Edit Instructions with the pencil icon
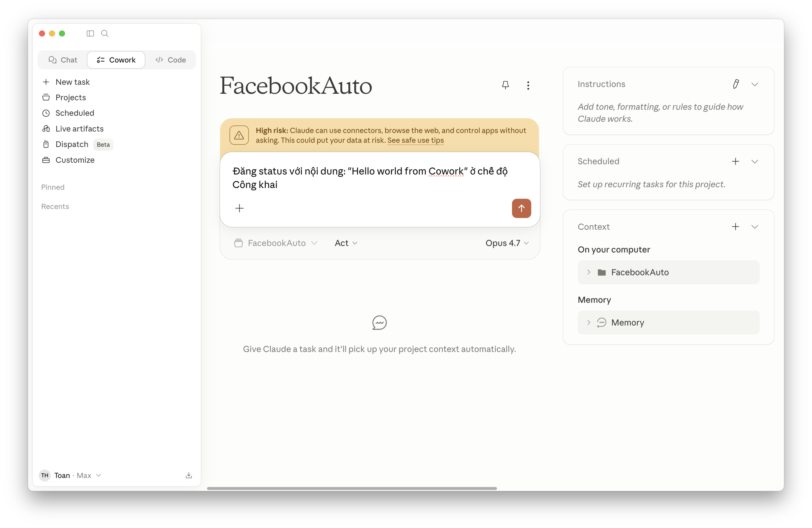The image size is (812, 528). coord(735,84)
